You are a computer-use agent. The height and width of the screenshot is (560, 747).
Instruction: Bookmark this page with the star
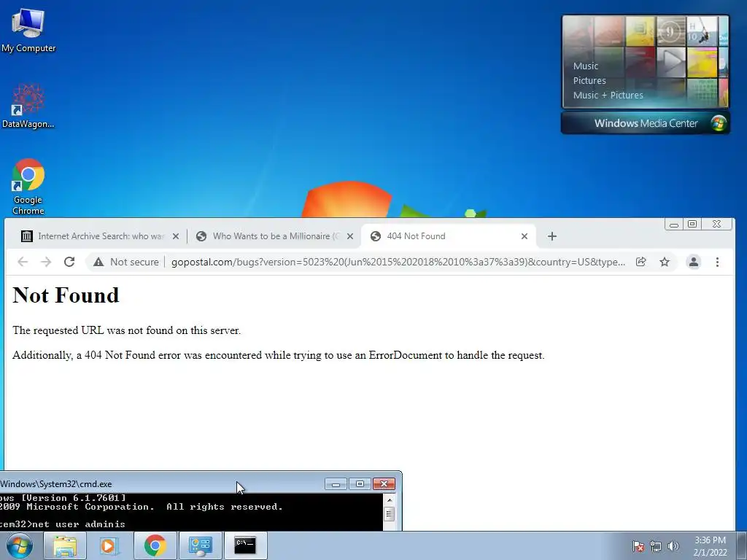pyautogui.click(x=665, y=262)
